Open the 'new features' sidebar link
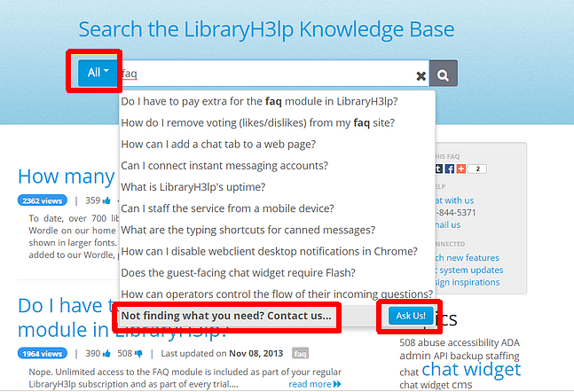 [x=468, y=258]
